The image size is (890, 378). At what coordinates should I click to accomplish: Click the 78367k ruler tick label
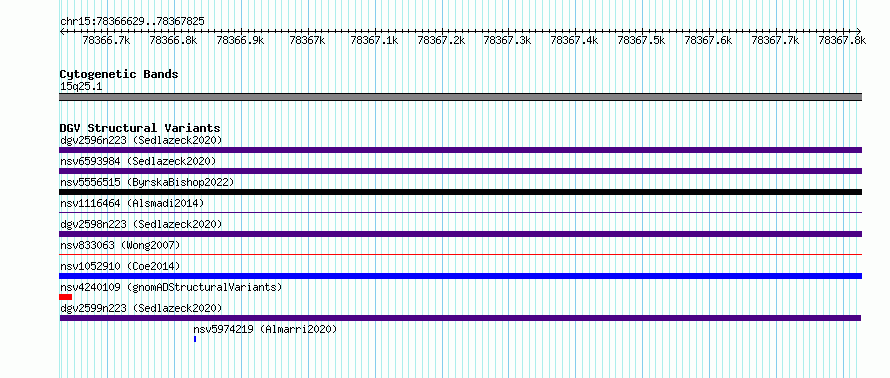[x=307, y=40]
